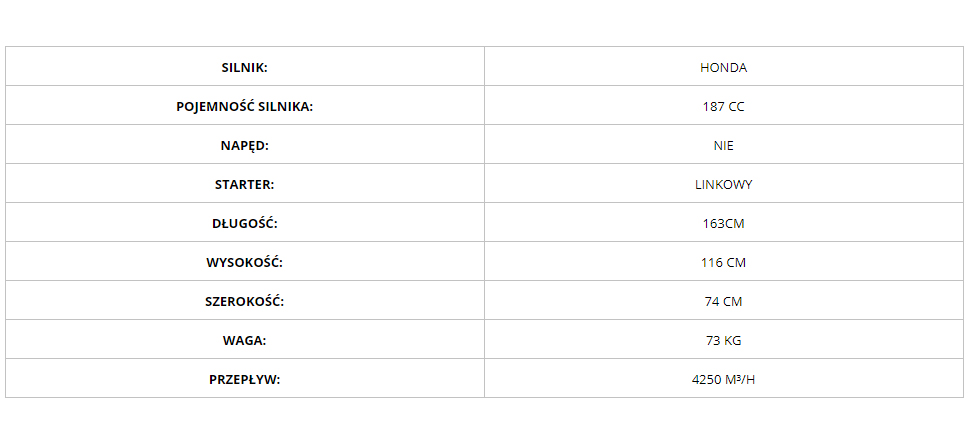
Task: Select the 74 CM width value
Action: 724,301
